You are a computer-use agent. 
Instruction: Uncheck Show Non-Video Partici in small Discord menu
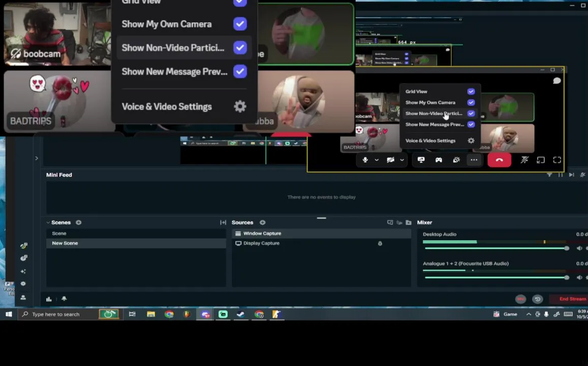click(x=471, y=113)
